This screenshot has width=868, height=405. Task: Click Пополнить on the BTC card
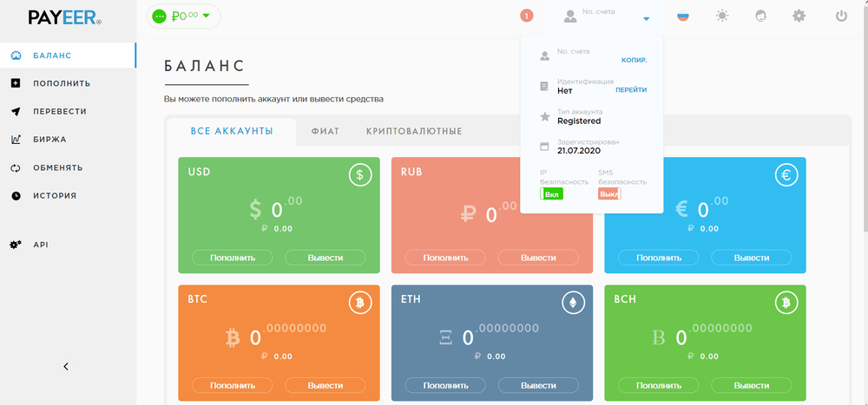pos(233,385)
